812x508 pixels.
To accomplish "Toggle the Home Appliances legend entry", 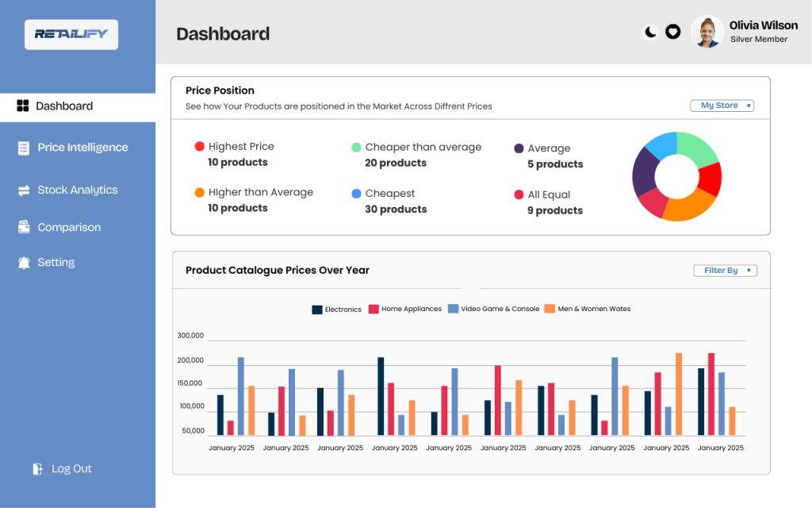I will [x=405, y=309].
